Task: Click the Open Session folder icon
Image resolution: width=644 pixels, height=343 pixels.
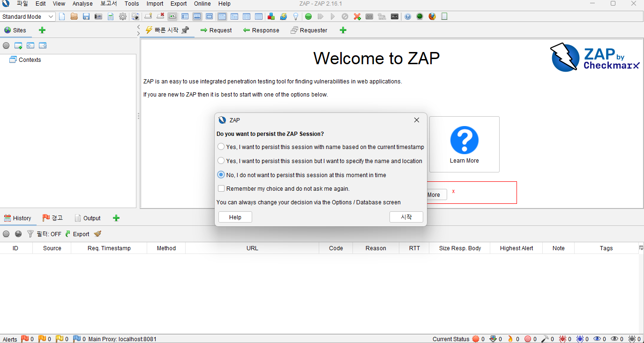Action: 74,16
